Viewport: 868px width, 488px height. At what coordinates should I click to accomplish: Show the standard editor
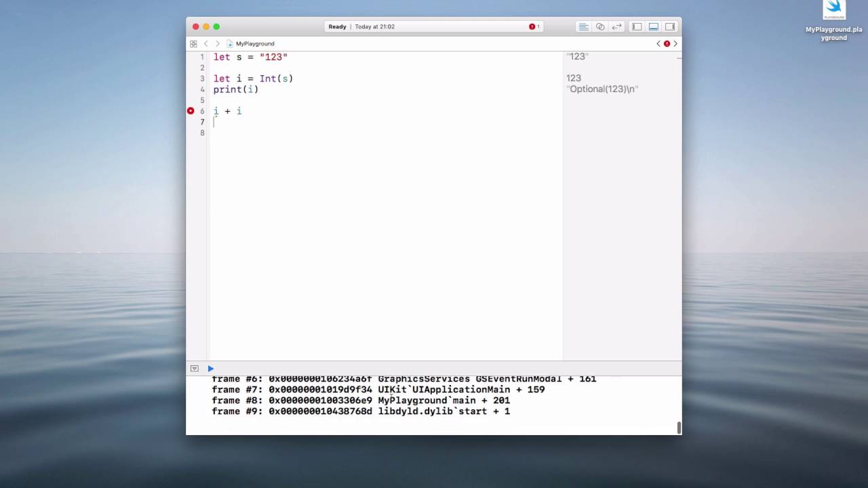(583, 26)
